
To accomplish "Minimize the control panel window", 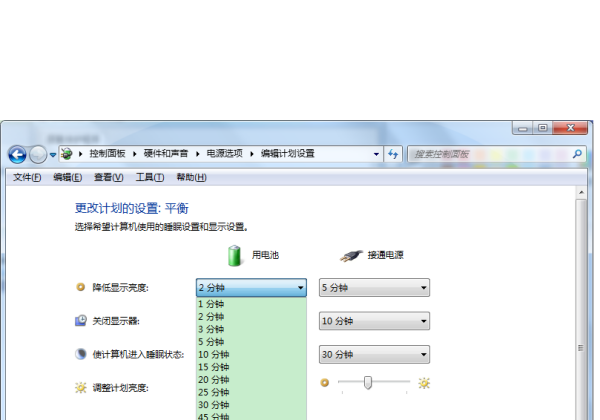I will click(523, 129).
